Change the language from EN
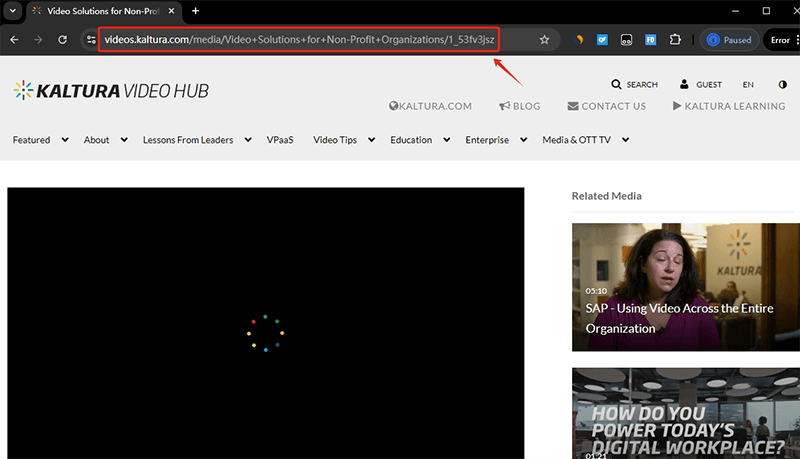Image resolution: width=800 pixels, height=459 pixels. [x=748, y=85]
